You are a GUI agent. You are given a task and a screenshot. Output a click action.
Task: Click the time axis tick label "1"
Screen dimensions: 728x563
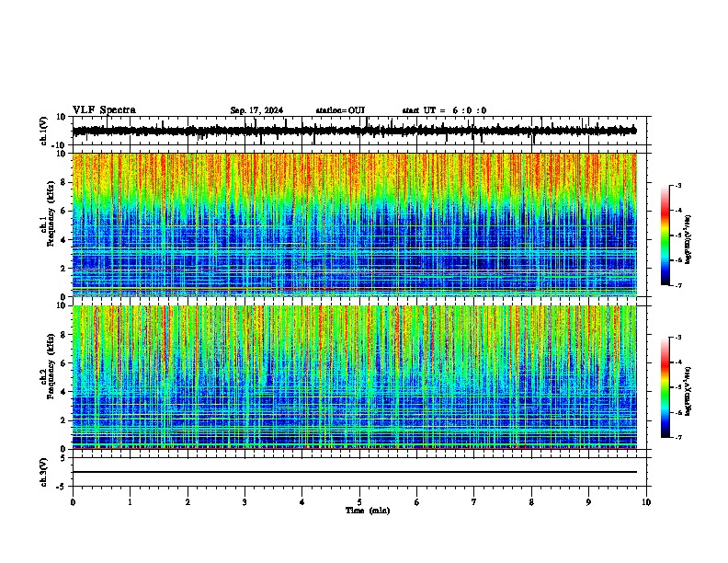pyautogui.click(x=130, y=502)
